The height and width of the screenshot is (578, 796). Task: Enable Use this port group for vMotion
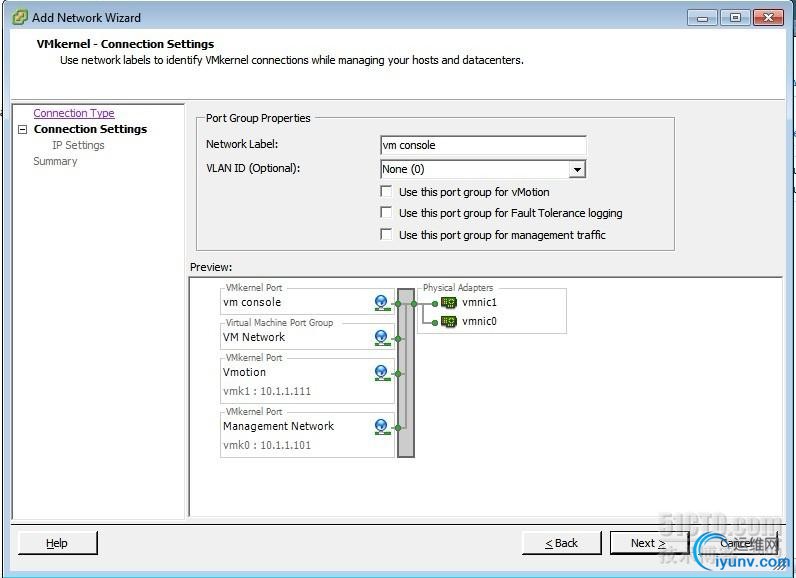pos(386,191)
